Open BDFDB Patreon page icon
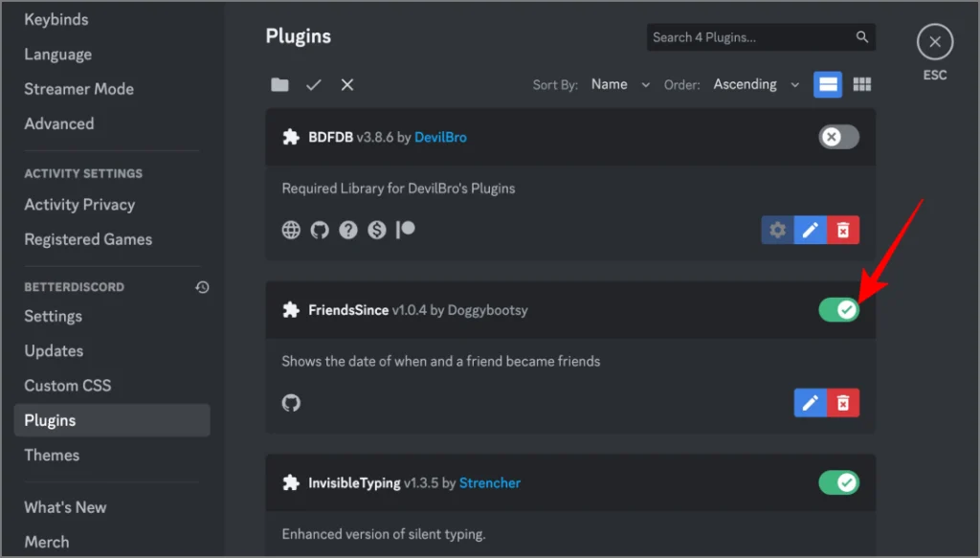The width and height of the screenshot is (980, 558). coord(406,230)
